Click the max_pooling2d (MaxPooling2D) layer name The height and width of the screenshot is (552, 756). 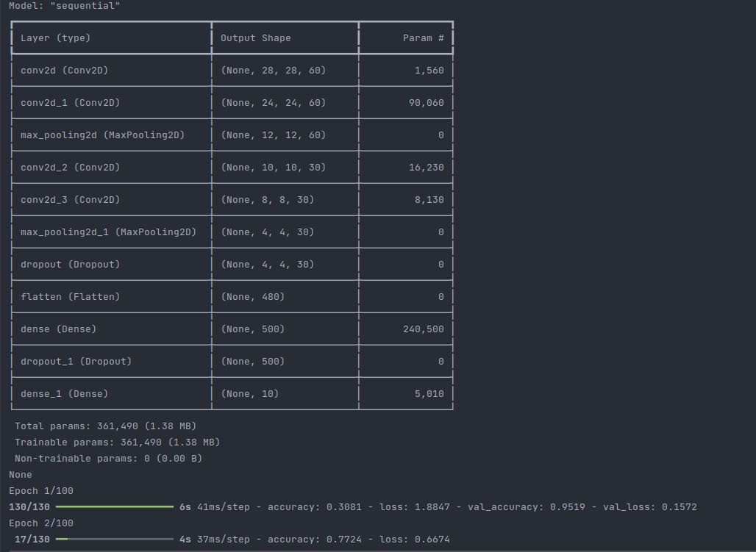(103, 135)
